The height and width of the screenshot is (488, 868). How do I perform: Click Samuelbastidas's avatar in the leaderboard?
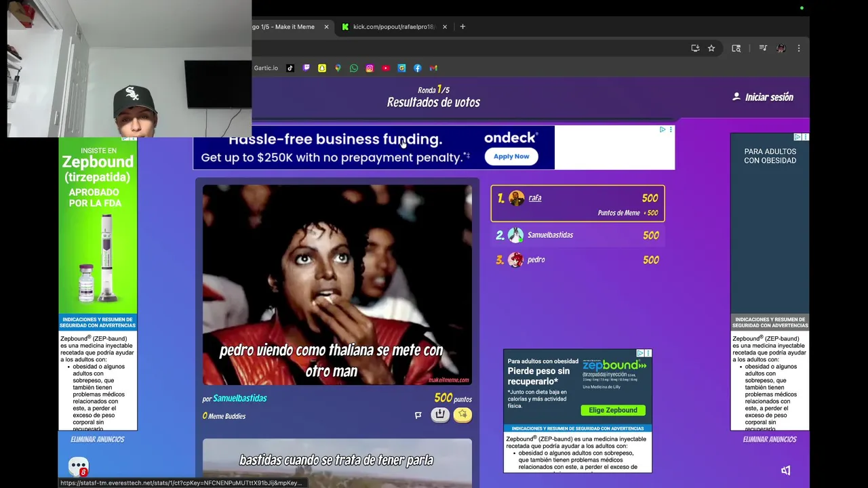pos(516,235)
